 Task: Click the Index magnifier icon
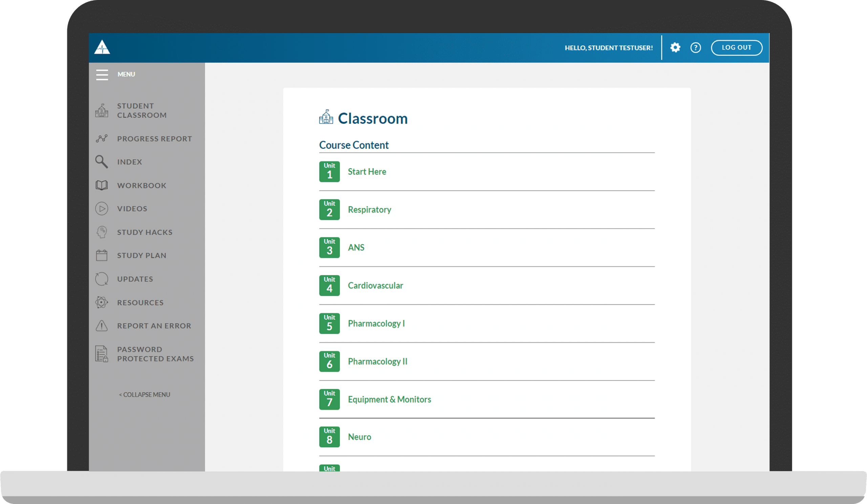[x=102, y=161]
